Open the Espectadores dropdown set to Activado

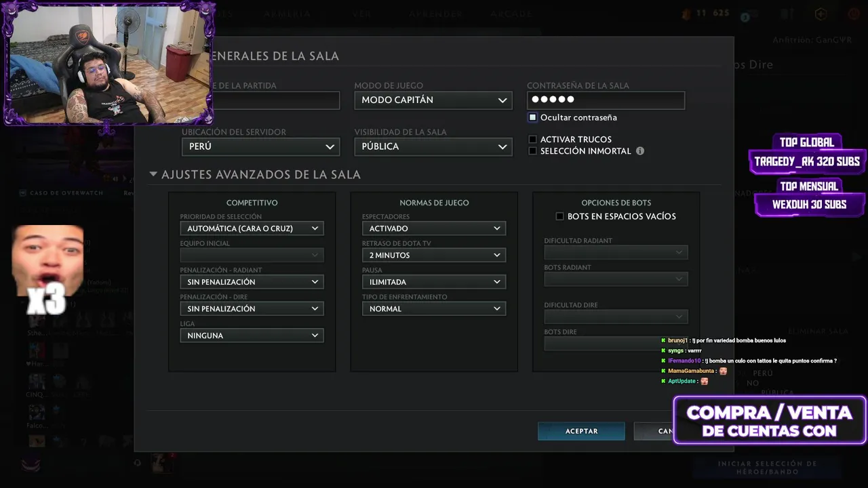click(434, 228)
